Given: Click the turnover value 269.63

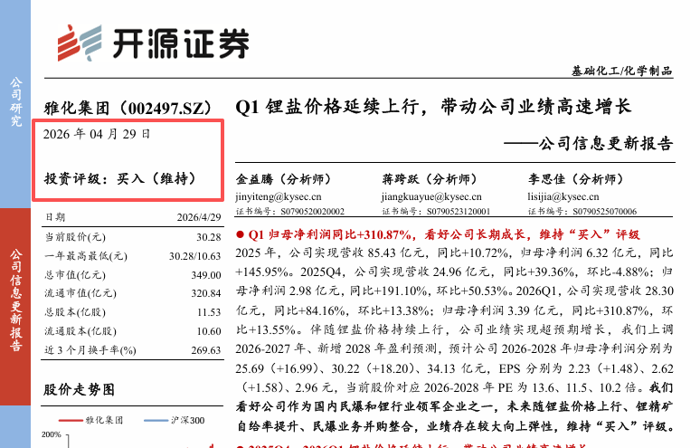Looking at the screenshot, I should [x=206, y=350].
